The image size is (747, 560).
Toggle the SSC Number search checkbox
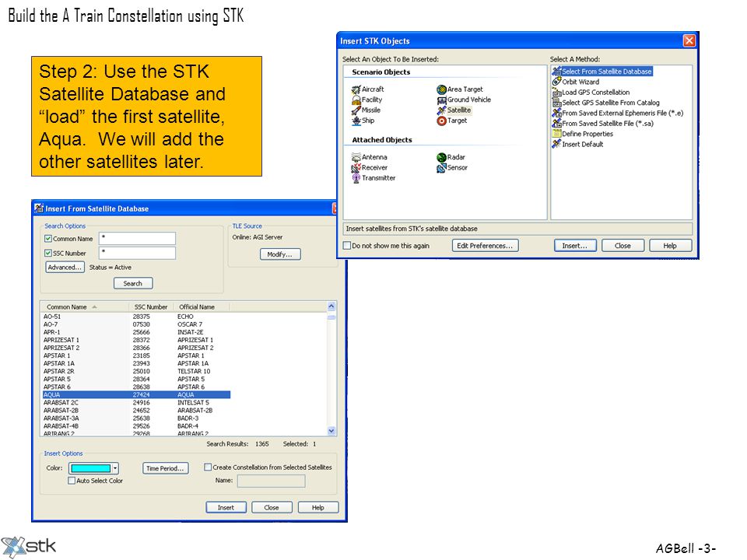pos(48,254)
